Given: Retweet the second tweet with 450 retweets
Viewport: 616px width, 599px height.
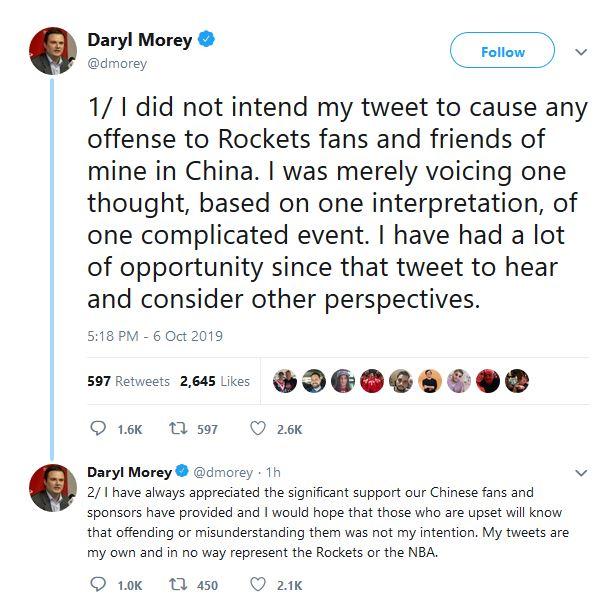Looking at the screenshot, I should 178,584.
